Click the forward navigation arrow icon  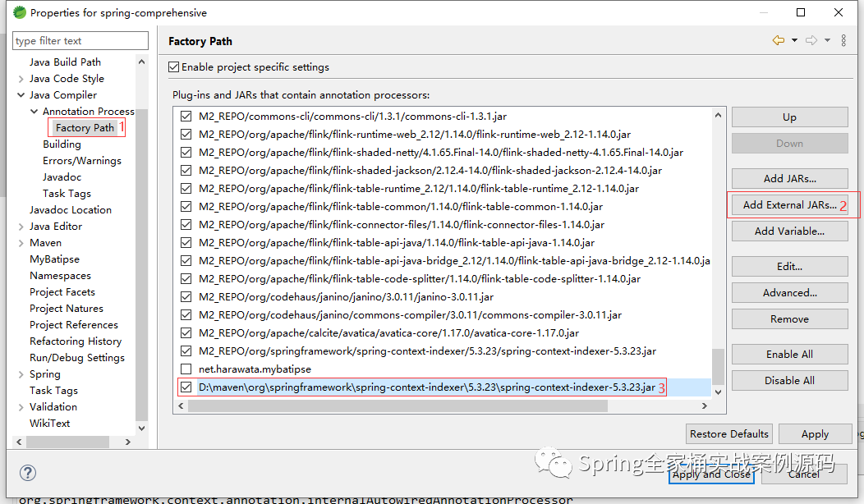(811, 40)
